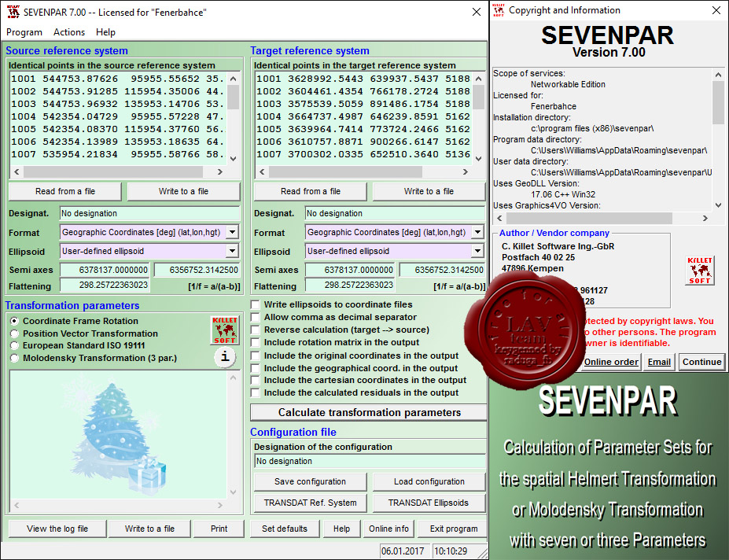Click Continue button in Copyright window

coord(702,362)
